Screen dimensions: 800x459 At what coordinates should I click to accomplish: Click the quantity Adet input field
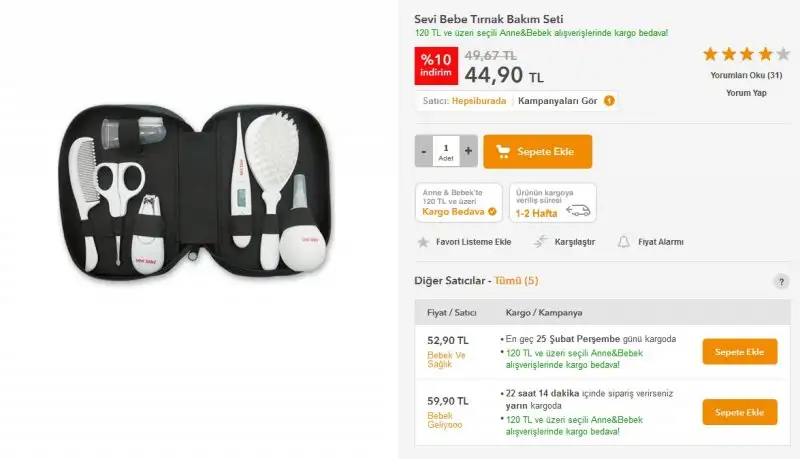point(446,151)
